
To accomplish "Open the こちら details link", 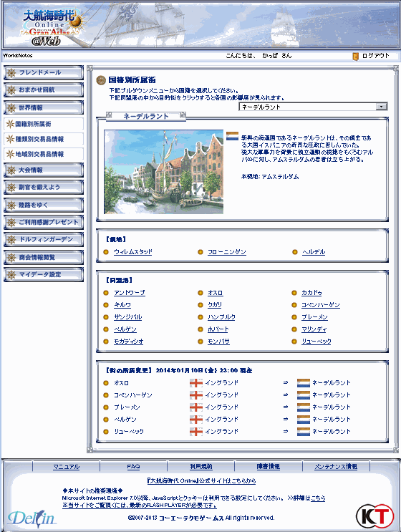I will click(x=318, y=498).
